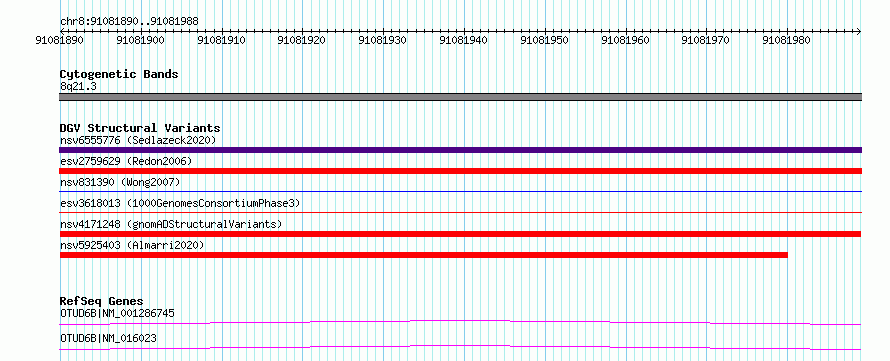The image size is (890, 361).
Task: Open the RefSeq Genes track title
Action: click(102, 301)
